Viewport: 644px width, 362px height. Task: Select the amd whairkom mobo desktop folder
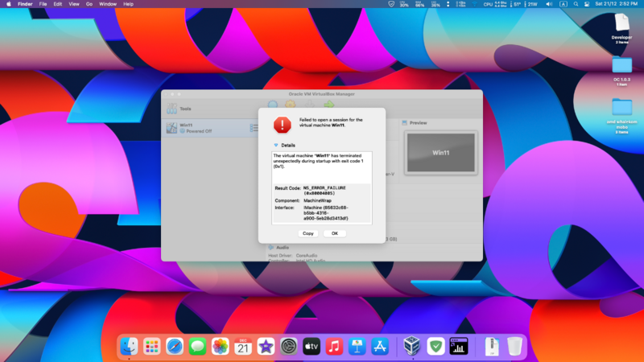(x=621, y=116)
